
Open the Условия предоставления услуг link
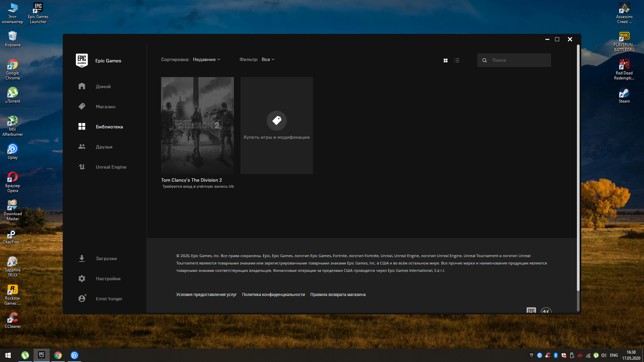pyautogui.click(x=206, y=295)
